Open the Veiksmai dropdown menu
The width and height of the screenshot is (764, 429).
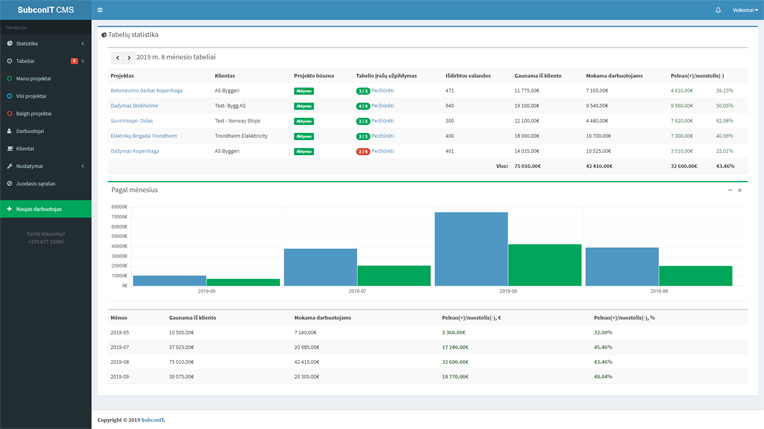pos(745,10)
